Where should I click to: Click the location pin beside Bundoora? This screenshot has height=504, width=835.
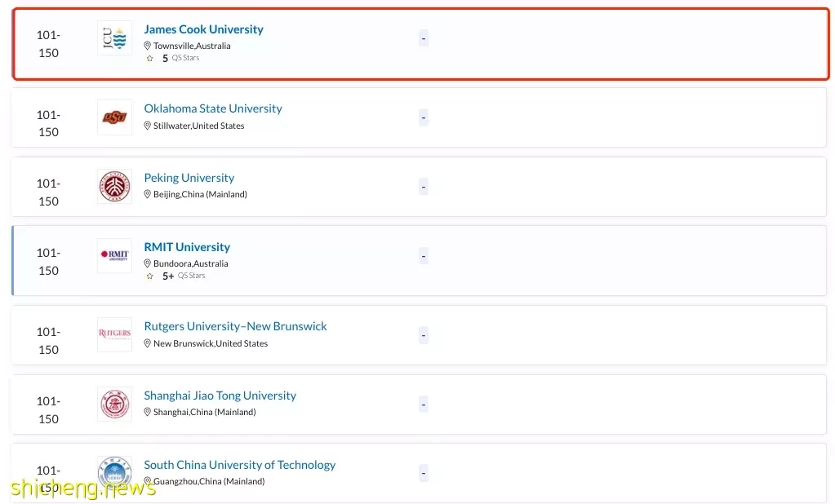point(148,263)
